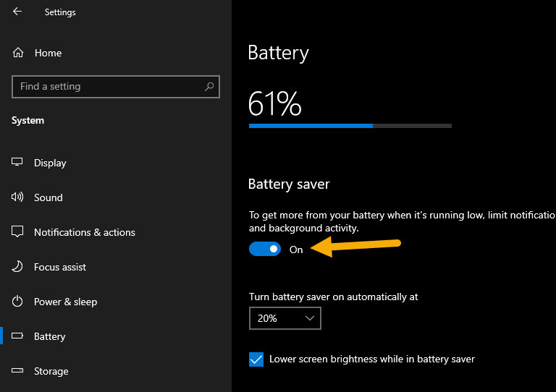Open Sound settings page
556x392 pixels.
coord(49,197)
